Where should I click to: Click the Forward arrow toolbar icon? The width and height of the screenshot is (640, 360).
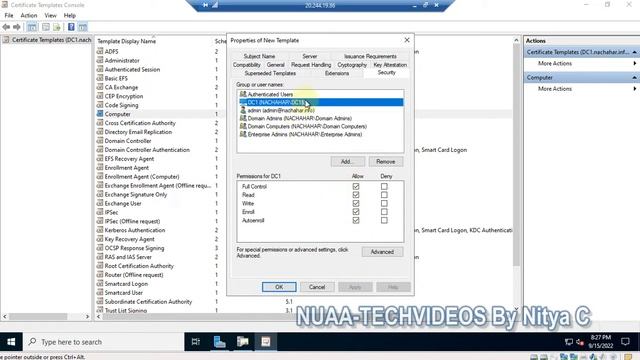pyautogui.click(x=17, y=27)
